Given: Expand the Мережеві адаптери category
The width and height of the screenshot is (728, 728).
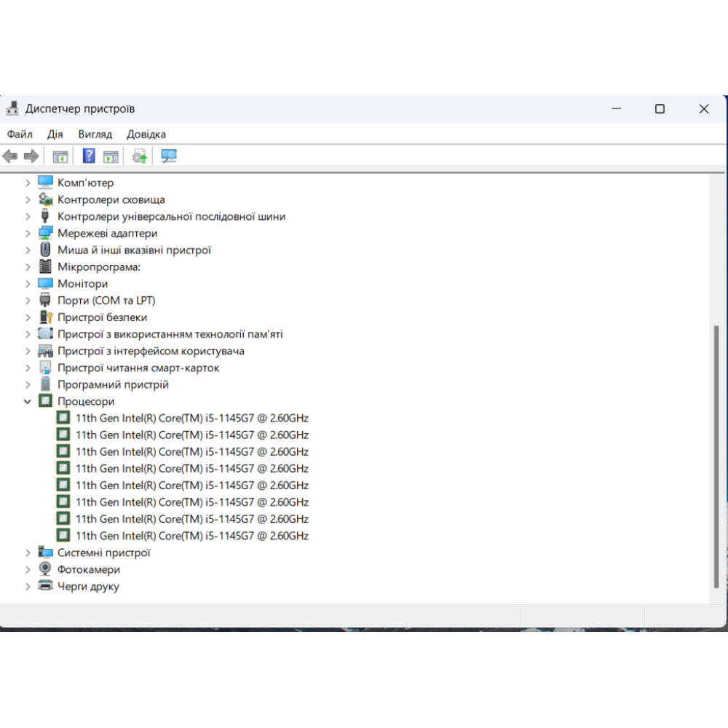Looking at the screenshot, I should [28, 234].
